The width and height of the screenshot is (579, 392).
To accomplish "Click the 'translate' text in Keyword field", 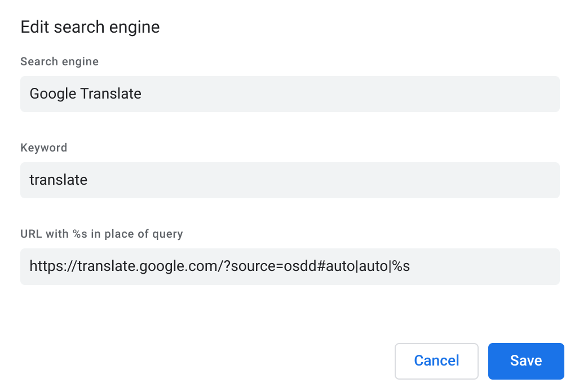I will [x=58, y=180].
